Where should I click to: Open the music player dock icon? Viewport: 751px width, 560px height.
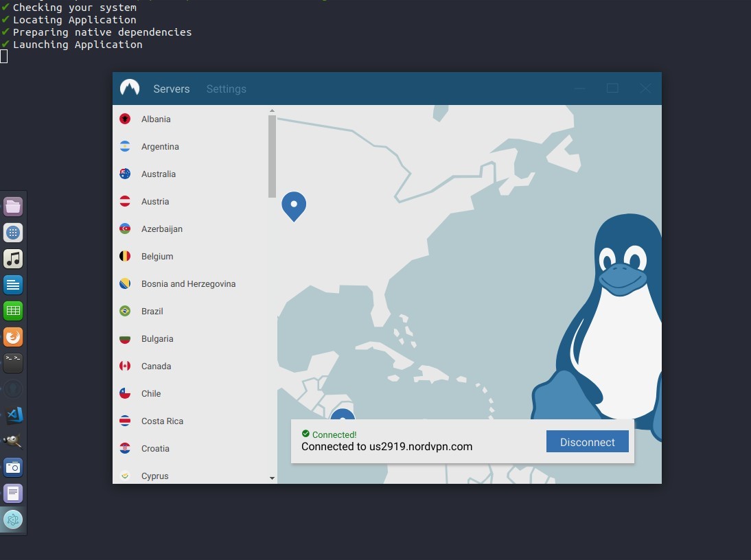(x=13, y=259)
